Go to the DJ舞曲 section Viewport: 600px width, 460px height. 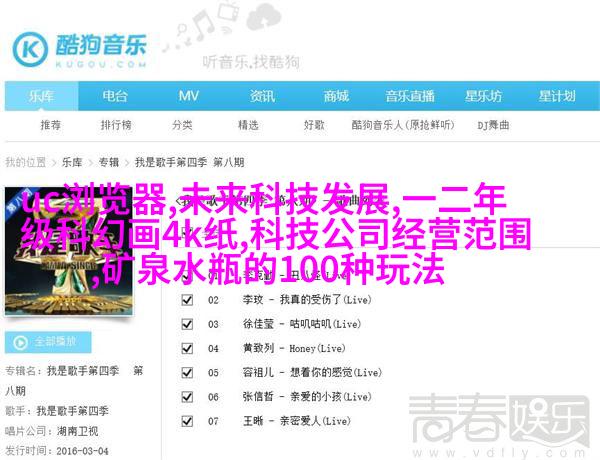493,125
